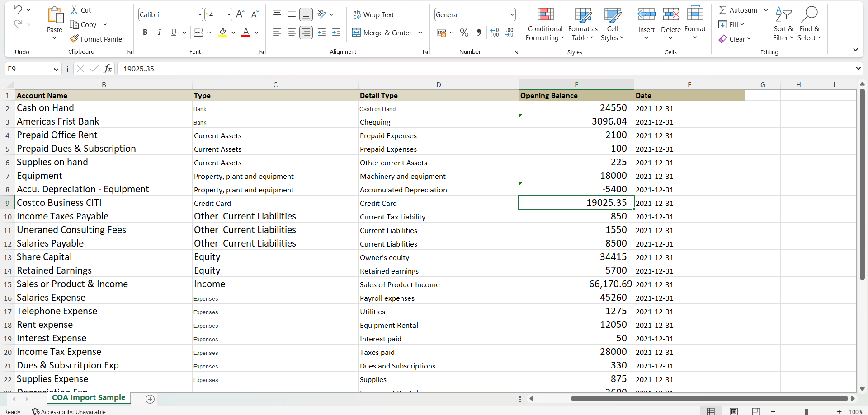The height and width of the screenshot is (415, 868).
Task: Switch to Page Break Preview icon
Action: point(756,411)
